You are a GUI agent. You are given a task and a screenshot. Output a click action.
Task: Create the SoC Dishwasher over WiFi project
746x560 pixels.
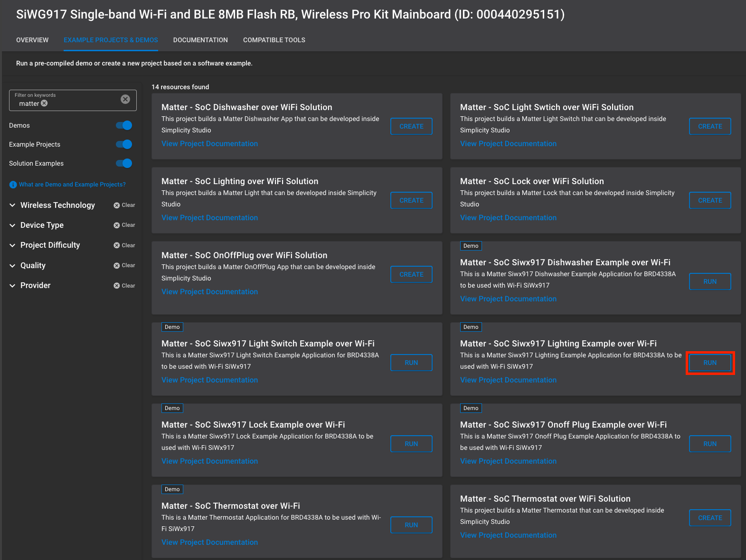[411, 126]
